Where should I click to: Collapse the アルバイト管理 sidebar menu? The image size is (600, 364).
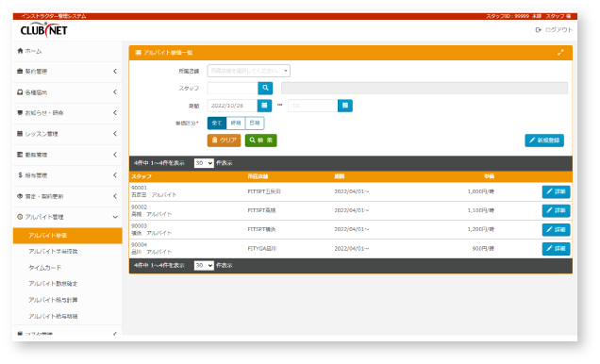pyautogui.click(x=67, y=217)
